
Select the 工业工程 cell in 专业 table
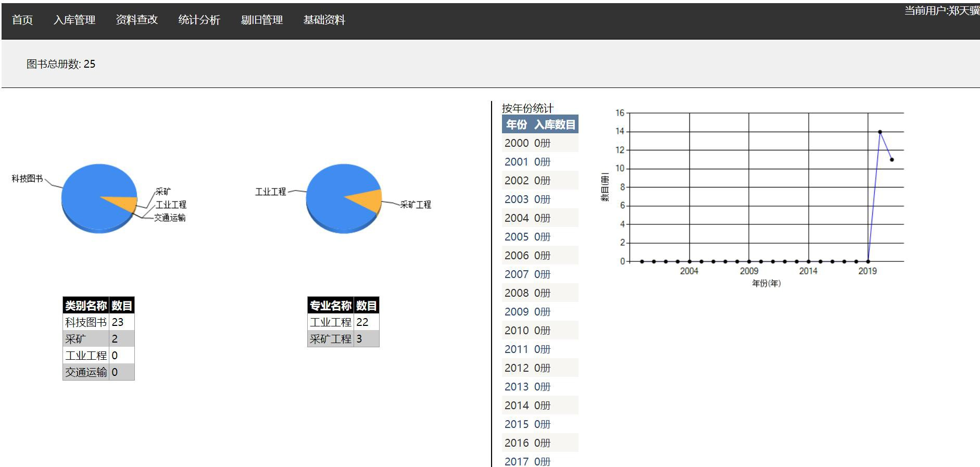coord(331,322)
